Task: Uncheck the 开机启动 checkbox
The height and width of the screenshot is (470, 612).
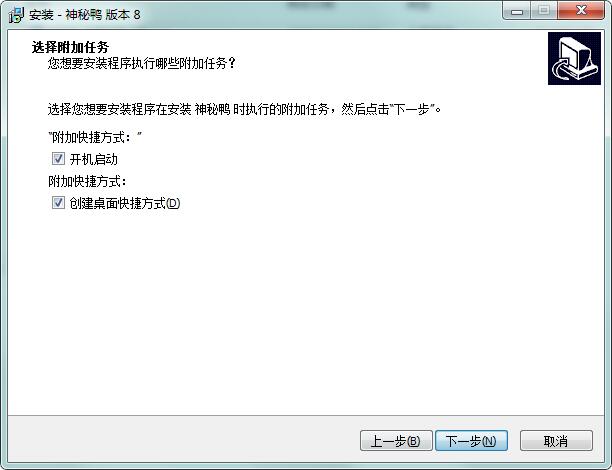Action: click(x=58, y=159)
